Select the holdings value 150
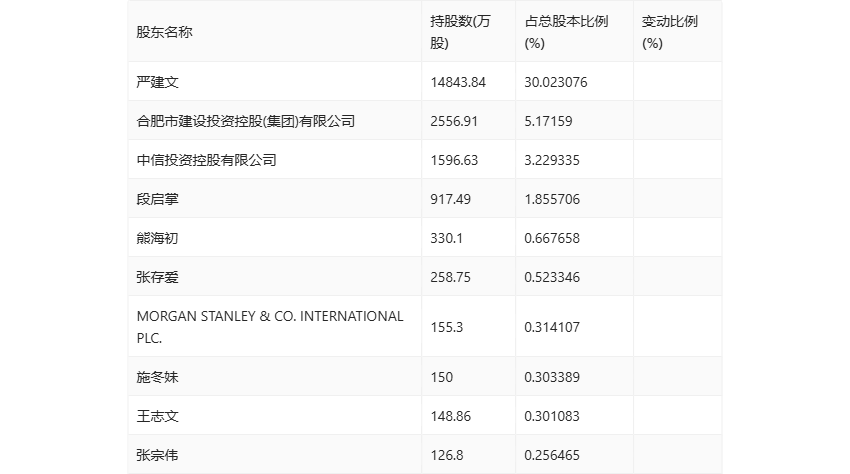Viewport: 850px width, 474px height. coord(442,377)
